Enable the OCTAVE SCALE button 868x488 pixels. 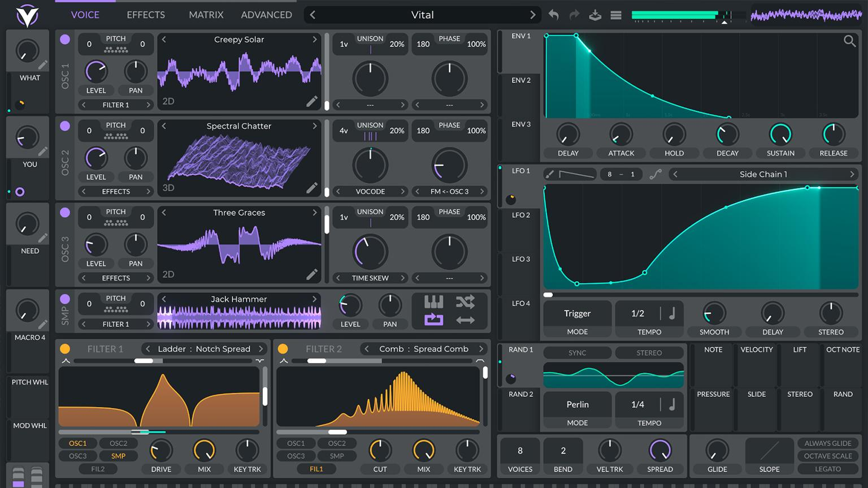[x=828, y=456]
